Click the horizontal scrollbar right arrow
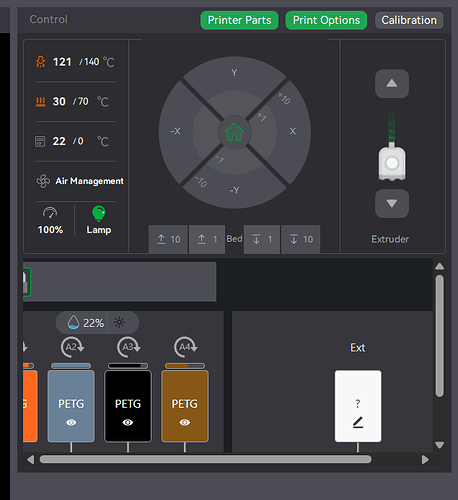The width and height of the screenshot is (458, 500). [x=425, y=460]
